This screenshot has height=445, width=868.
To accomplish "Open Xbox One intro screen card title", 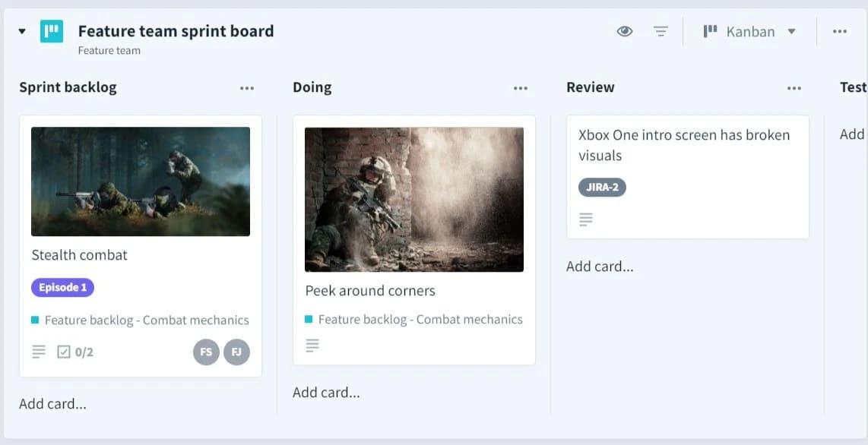I will point(684,145).
